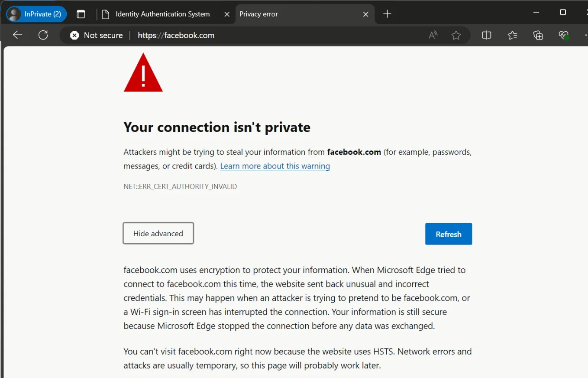This screenshot has height=378, width=588.
Task: Open Browser essentials heart icon
Action: [563, 36]
